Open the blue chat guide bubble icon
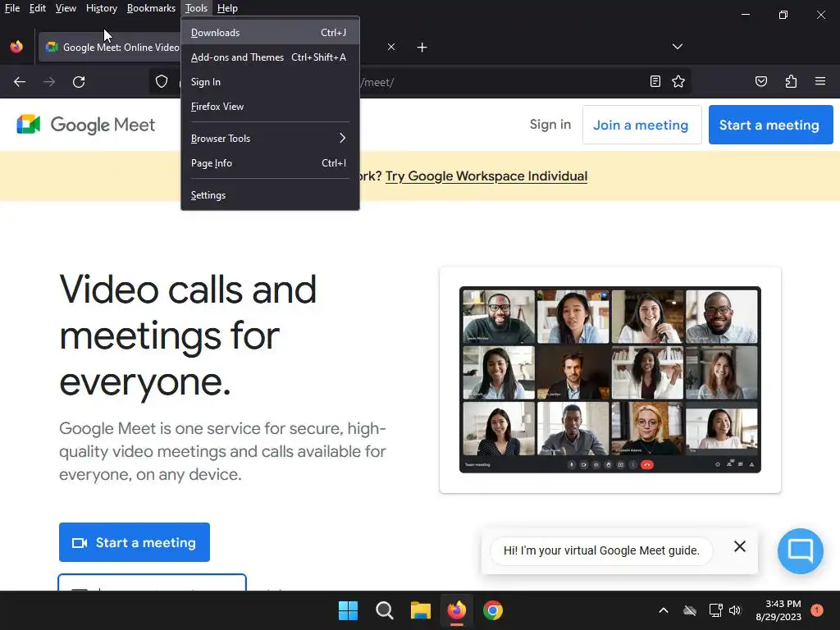The height and width of the screenshot is (630, 840). tap(801, 550)
